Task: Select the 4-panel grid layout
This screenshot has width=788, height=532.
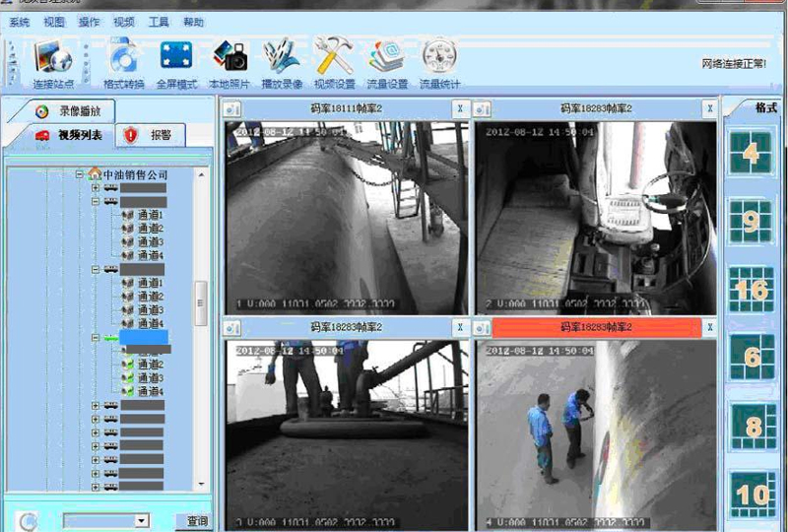Action: pyautogui.click(x=751, y=153)
